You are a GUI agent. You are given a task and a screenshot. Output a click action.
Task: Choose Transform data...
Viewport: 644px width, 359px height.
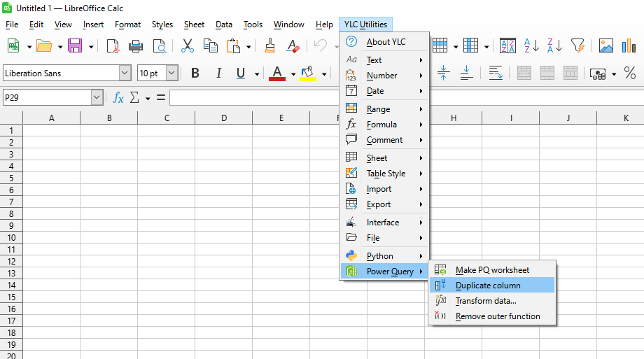coord(492,301)
